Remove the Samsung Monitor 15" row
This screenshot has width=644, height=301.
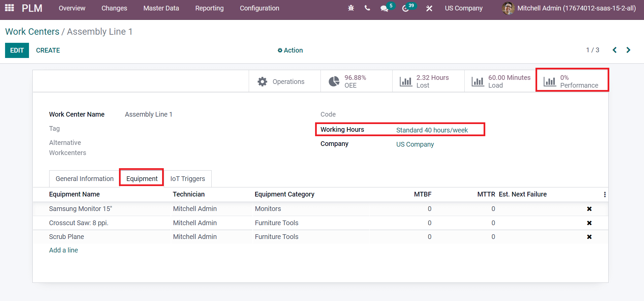589,209
